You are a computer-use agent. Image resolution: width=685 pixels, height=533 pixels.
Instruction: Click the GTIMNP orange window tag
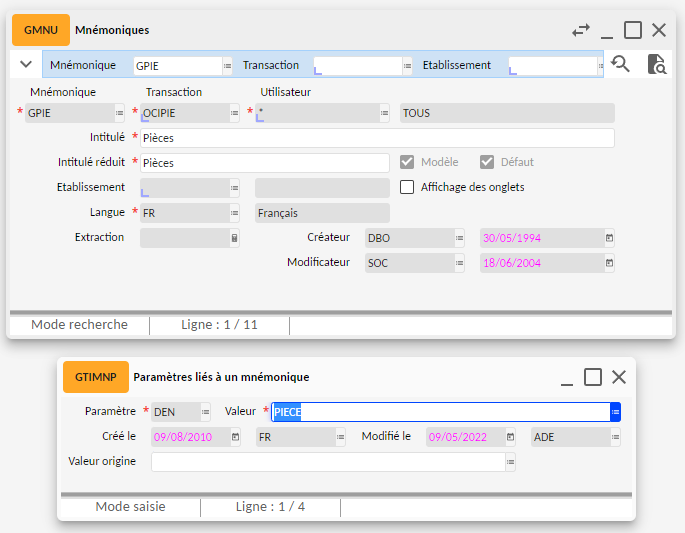tap(96, 377)
